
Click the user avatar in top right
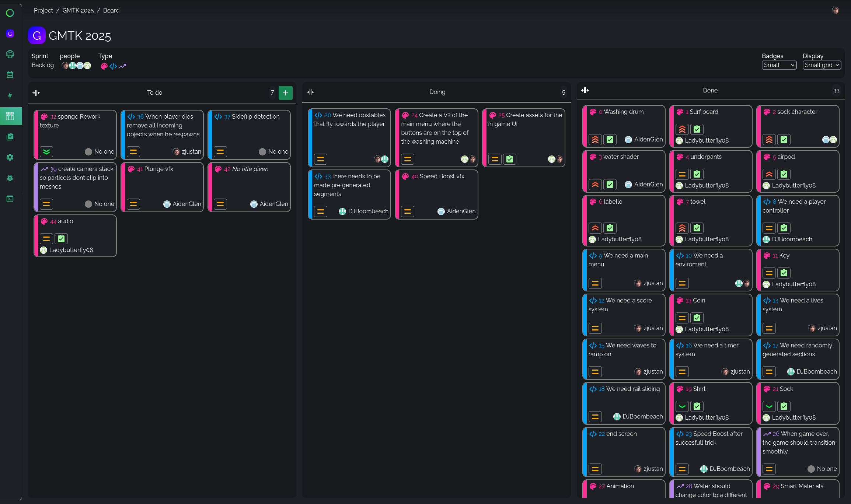pyautogui.click(x=835, y=10)
